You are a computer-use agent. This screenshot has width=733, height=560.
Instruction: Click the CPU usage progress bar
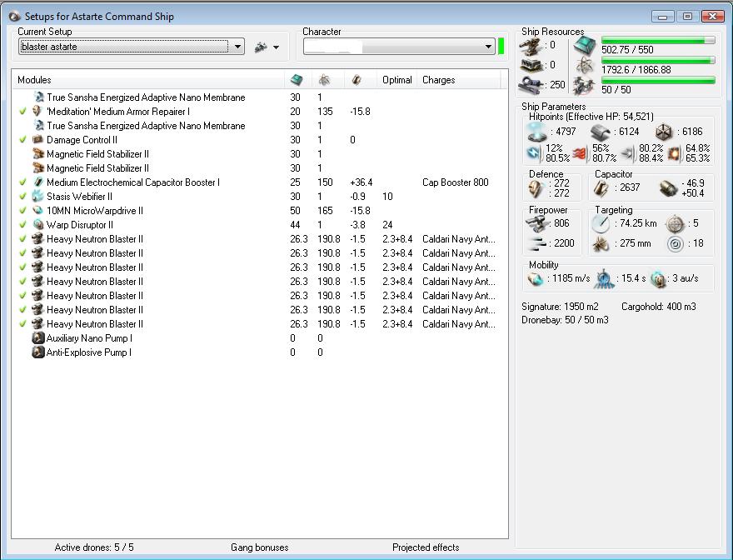(x=658, y=40)
